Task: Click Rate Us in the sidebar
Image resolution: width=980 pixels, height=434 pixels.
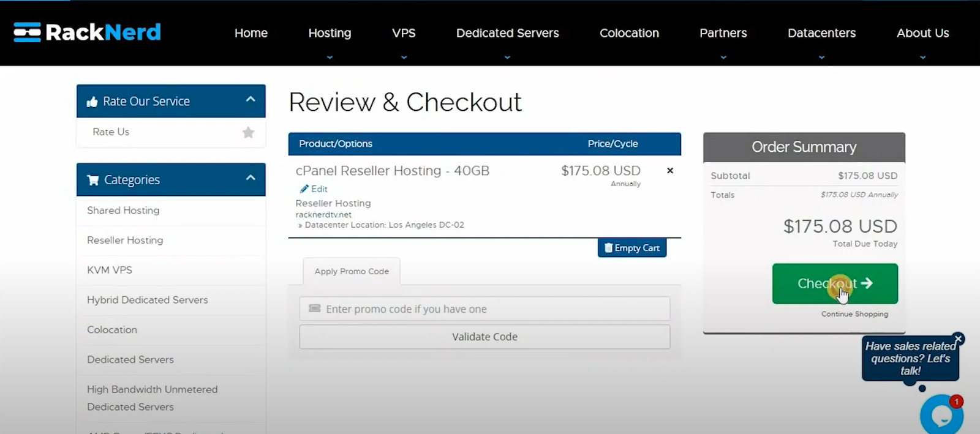Action: click(x=111, y=132)
